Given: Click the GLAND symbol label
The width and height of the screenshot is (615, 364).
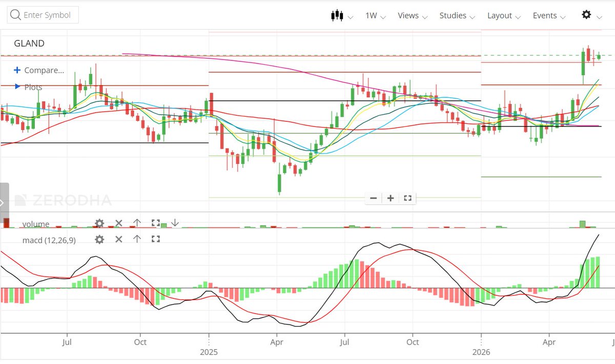Looking at the screenshot, I should 29,44.
